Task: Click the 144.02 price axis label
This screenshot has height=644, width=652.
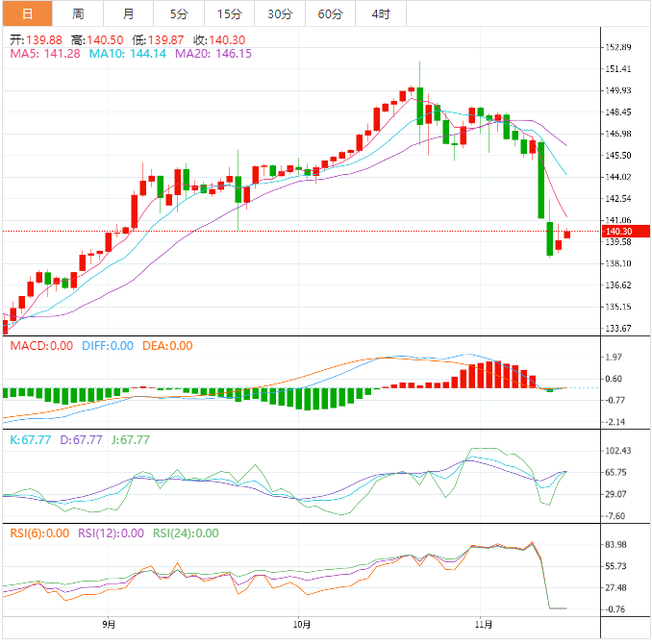Action: click(x=618, y=177)
